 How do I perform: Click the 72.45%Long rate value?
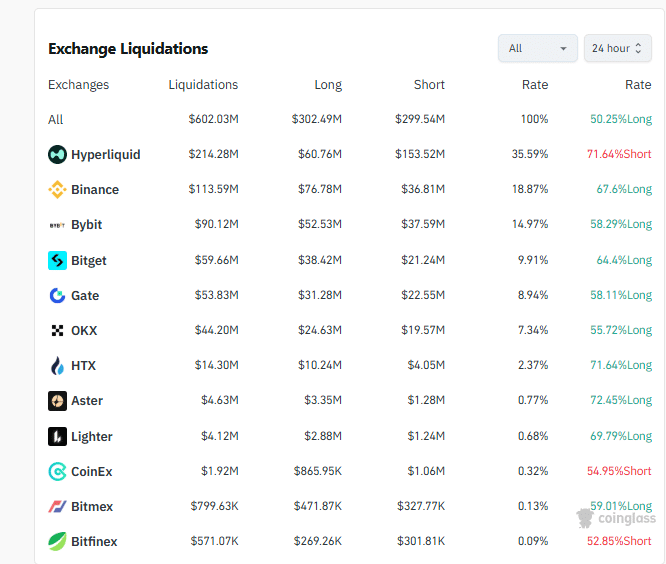pos(621,400)
